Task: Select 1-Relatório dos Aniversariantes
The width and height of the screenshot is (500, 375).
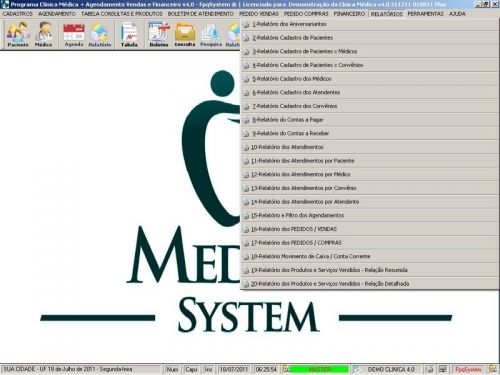Action: (369, 24)
